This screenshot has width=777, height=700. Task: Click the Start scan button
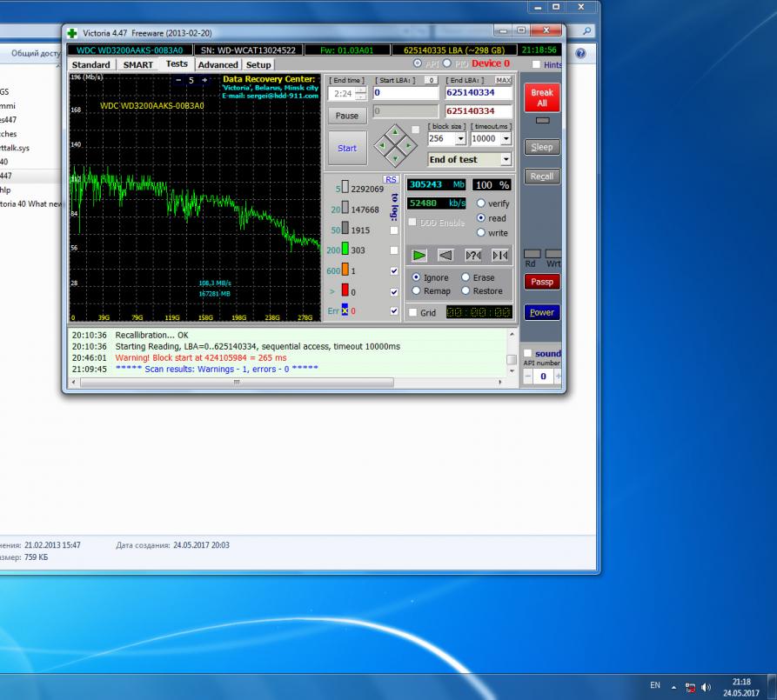(x=347, y=148)
